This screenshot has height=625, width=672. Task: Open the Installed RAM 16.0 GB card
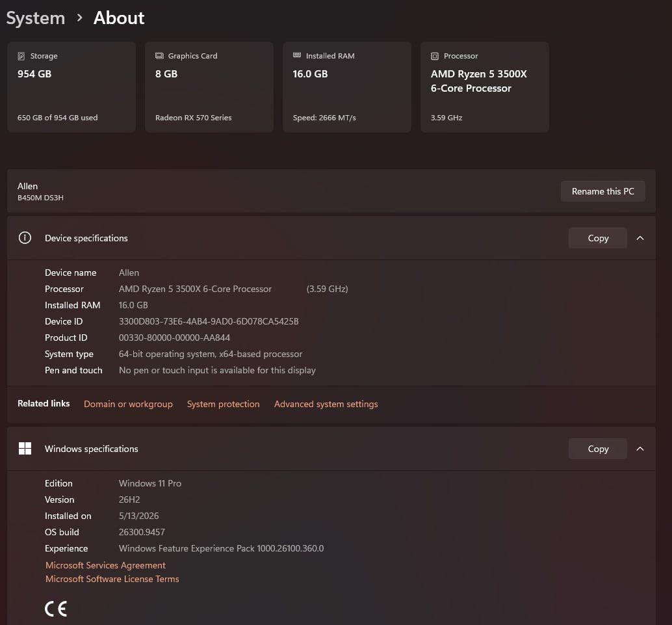346,87
